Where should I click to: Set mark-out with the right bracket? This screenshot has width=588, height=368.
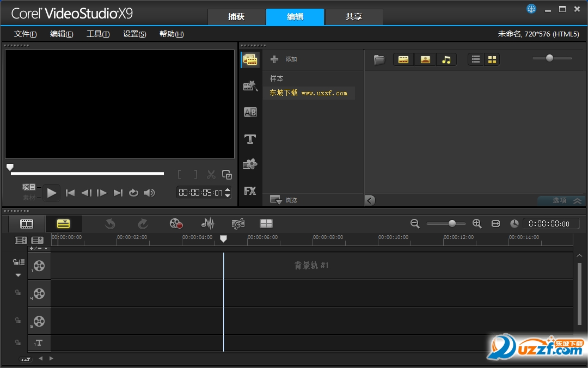pos(195,174)
